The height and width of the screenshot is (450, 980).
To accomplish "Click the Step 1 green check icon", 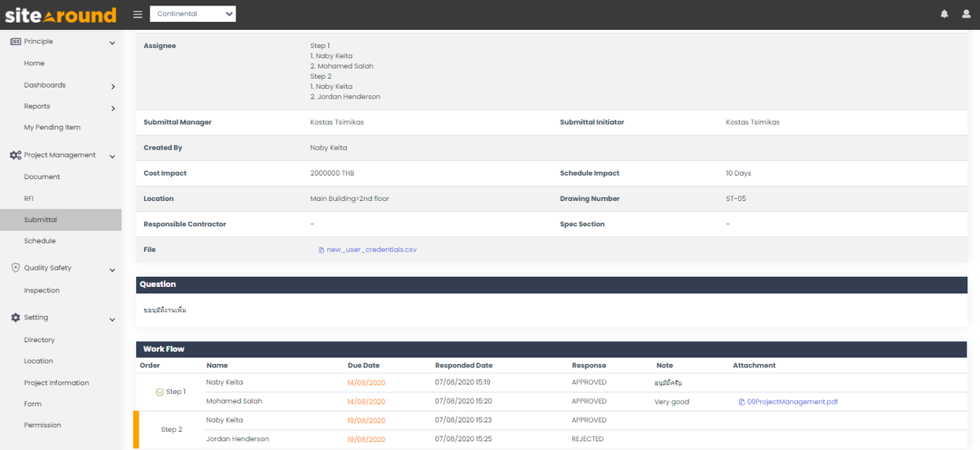I will (x=160, y=392).
